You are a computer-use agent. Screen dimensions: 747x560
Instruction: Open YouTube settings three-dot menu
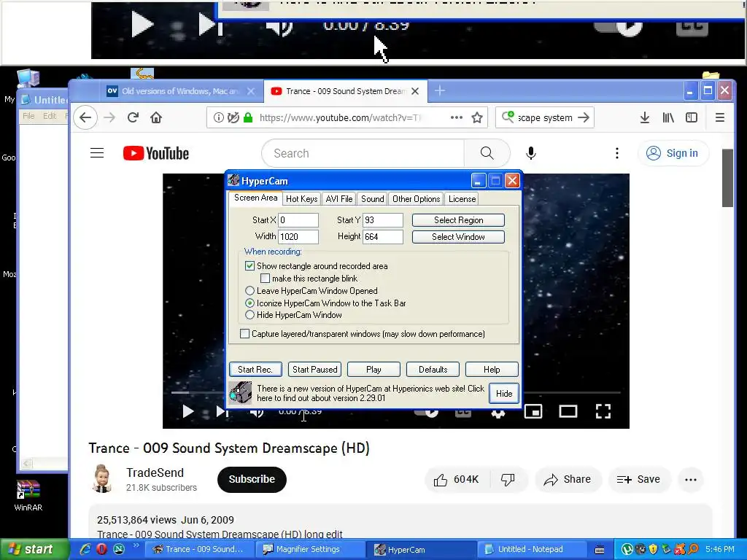click(617, 153)
